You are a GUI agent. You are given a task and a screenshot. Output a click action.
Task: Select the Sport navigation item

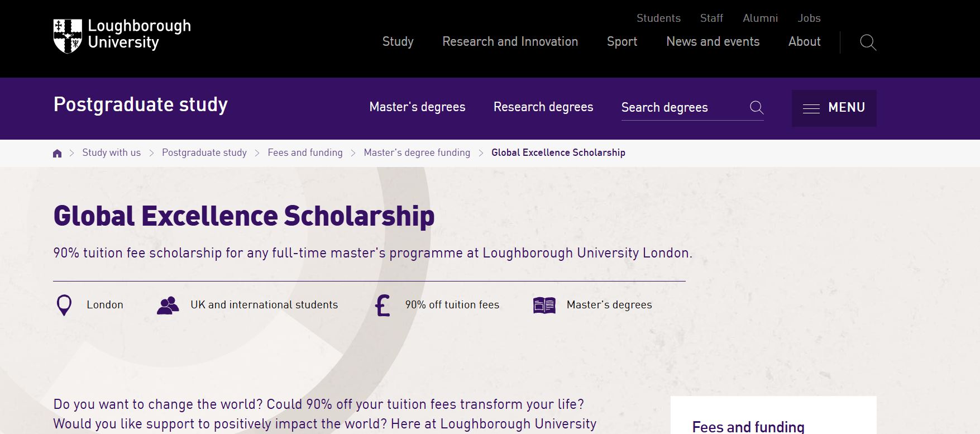click(x=622, y=42)
